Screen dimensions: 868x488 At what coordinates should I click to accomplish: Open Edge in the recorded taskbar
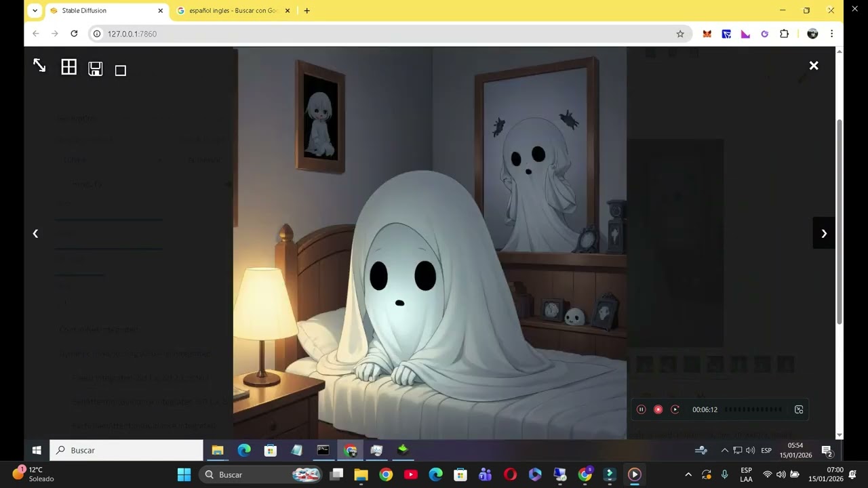pyautogui.click(x=244, y=450)
